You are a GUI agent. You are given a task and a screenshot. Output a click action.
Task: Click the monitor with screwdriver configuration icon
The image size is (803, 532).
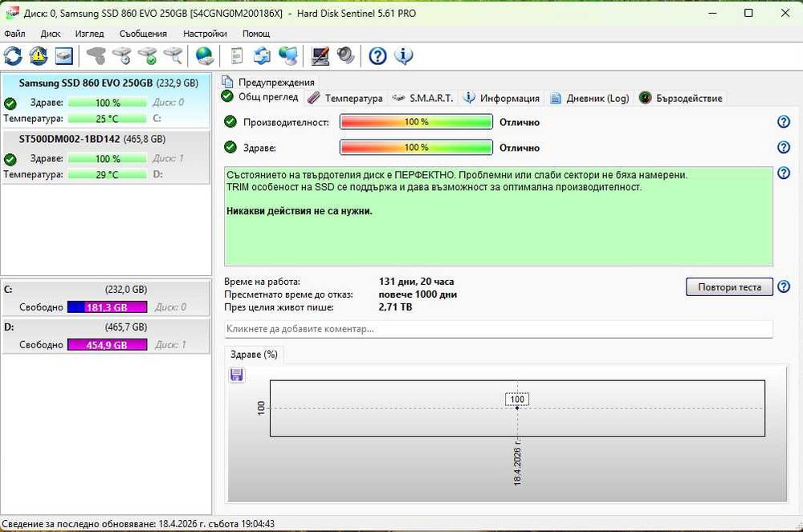(x=320, y=55)
